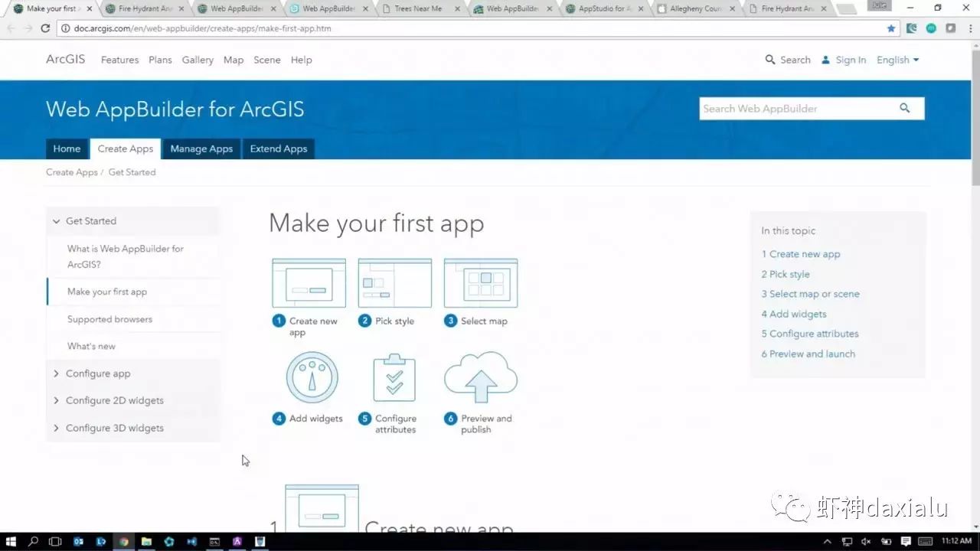Switch to the Extend Apps tab
The height and width of the screenshot is (551, 980).
279,148
